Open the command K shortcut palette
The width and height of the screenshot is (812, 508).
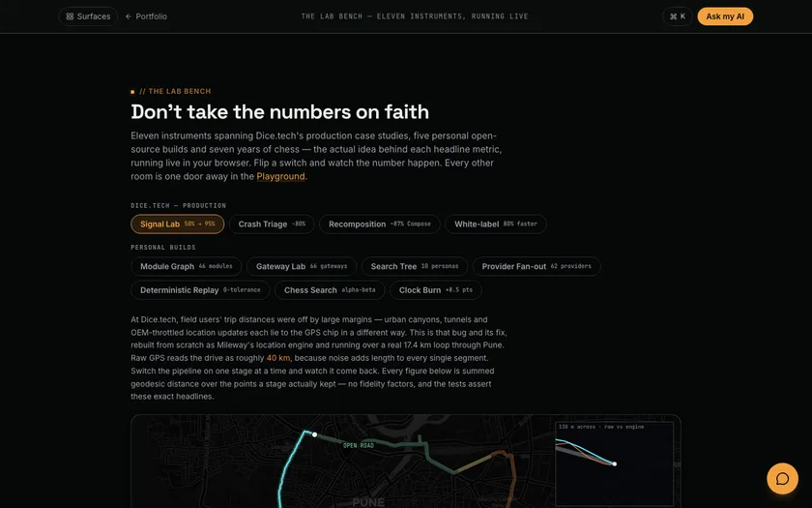tap(678, 16)
